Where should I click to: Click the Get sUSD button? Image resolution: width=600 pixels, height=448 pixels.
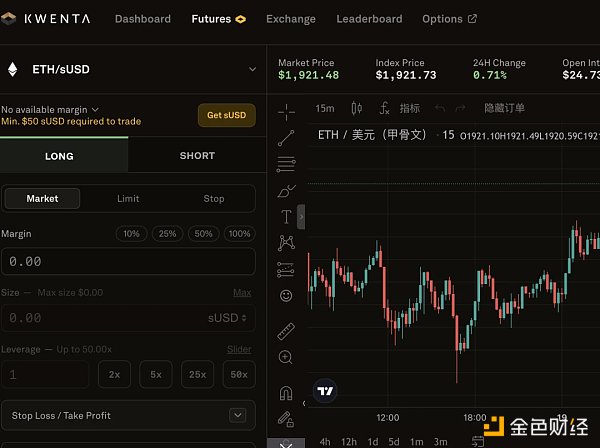pyautogui.click(x=226, y=115)
